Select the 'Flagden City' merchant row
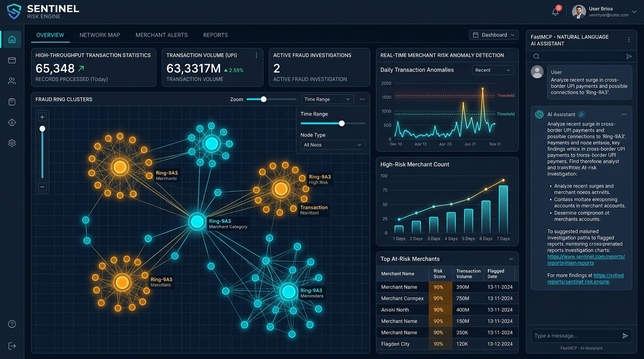The width and height of the screenshot is (644, 359). coord(447,344)
